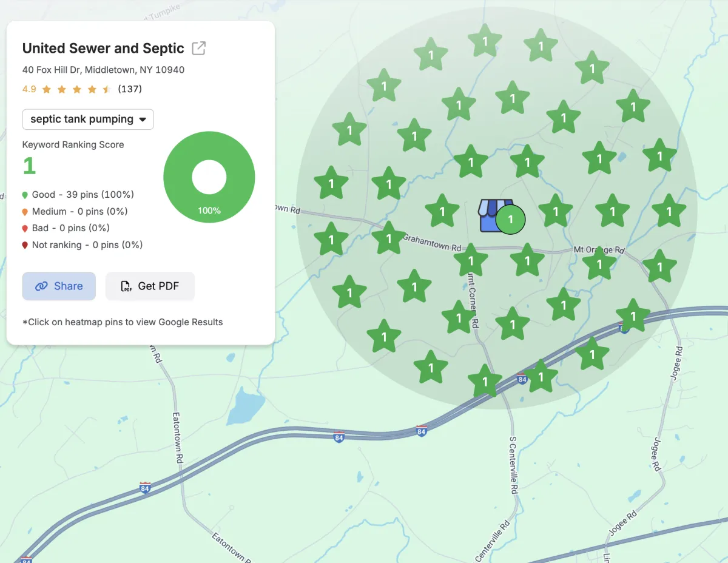Click the Grahamtown Rd map label
The width and height of the screenshot is (728, 563).
(x=432, y=243)
